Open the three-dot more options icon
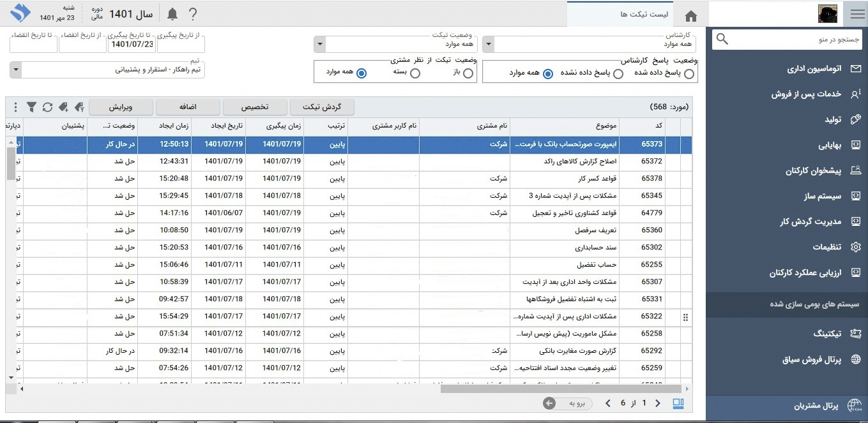Image resolution: width=868 pixels, height=423 pixels. (15, 107)
